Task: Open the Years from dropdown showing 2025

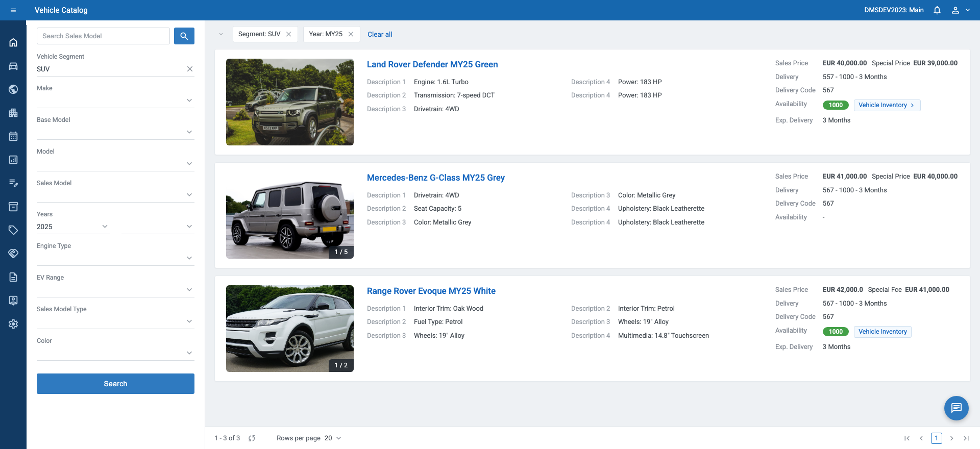Action: point(73,227)
